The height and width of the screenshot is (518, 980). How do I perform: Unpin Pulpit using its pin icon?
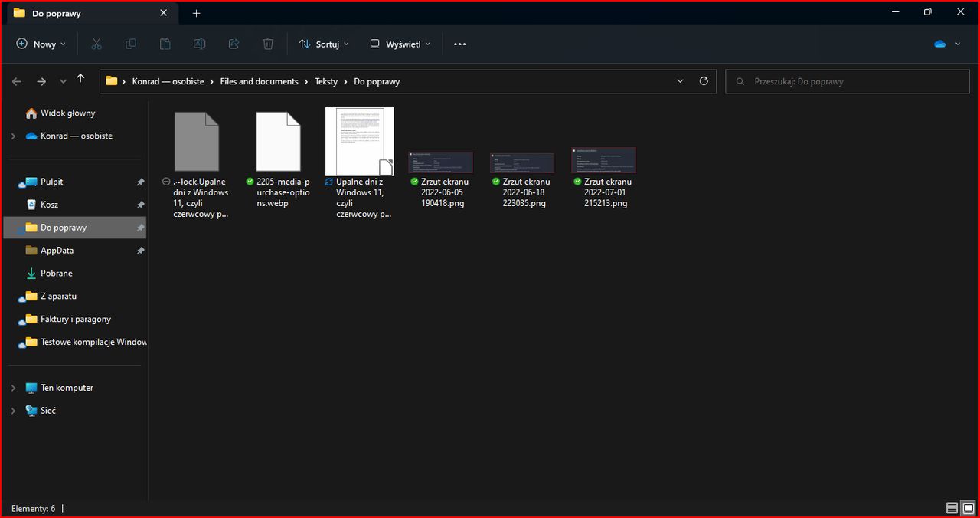click(x=140, y=182)
